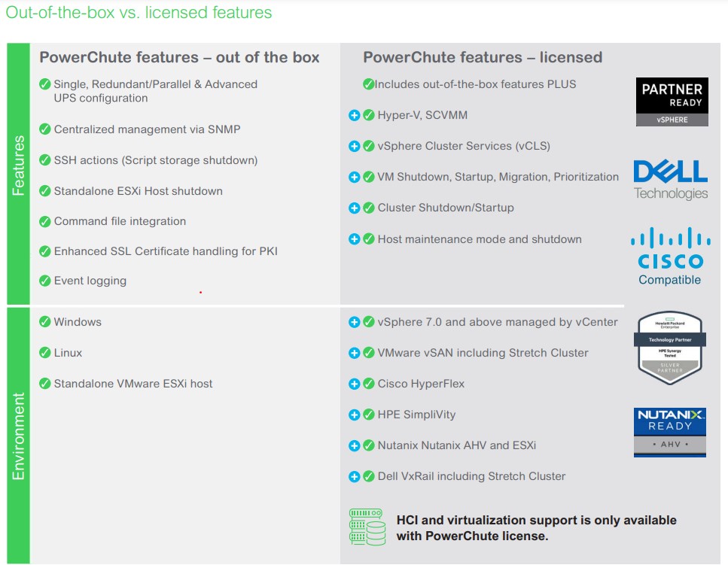Click the "Nutanix Nutanix AHV and ESXi" text
The width and height of the screenshot is (728, 565).
click(457, 446)
